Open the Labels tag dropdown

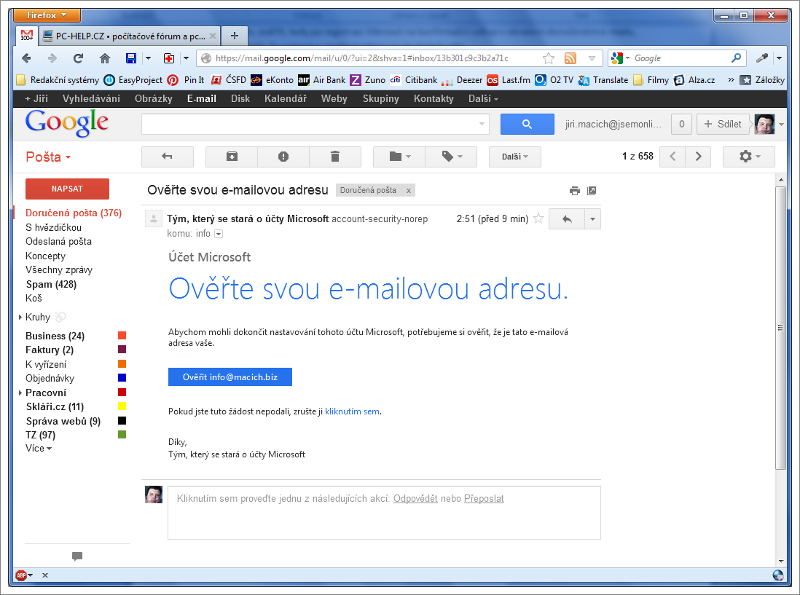451,156
